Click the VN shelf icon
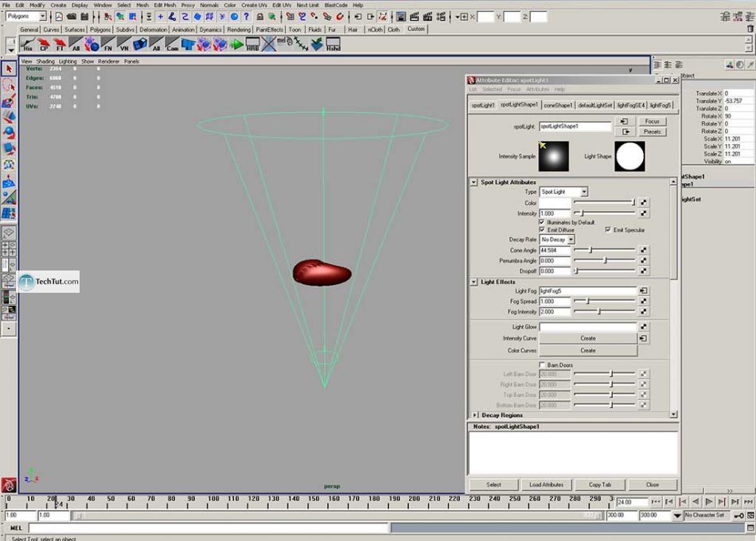756x541 pixels. 124,45
